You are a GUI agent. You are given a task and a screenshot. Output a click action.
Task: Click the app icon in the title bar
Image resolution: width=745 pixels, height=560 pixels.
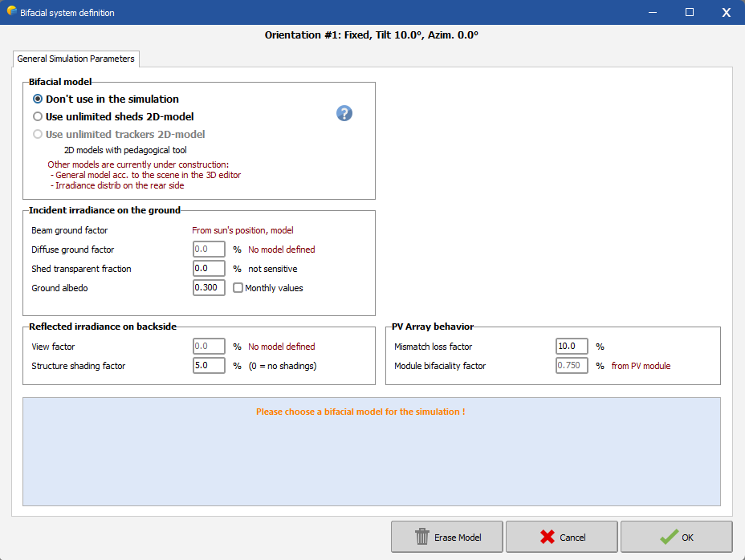pyautogui.click(x=10, y=12)
